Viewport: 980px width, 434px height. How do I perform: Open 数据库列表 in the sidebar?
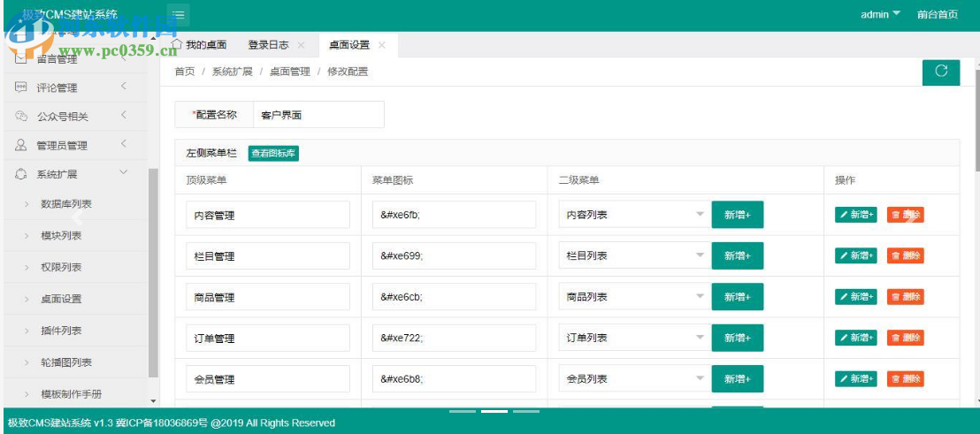pyautogui.click(x=76, y=204)
